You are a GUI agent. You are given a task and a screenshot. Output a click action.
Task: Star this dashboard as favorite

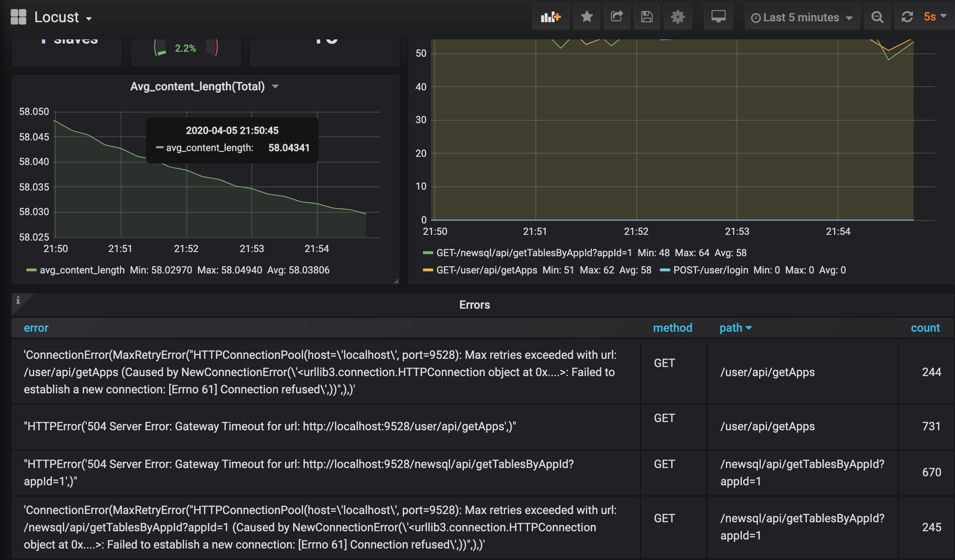coord(587,17)
